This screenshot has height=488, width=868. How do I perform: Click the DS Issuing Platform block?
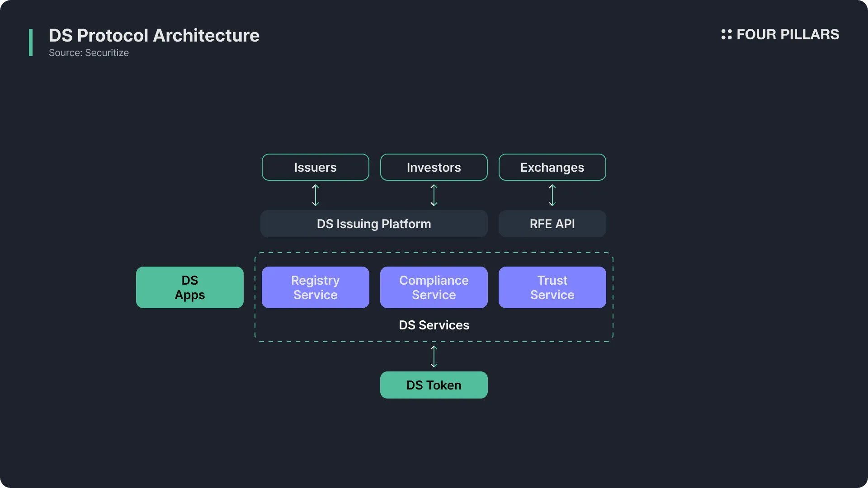[374, 224]
